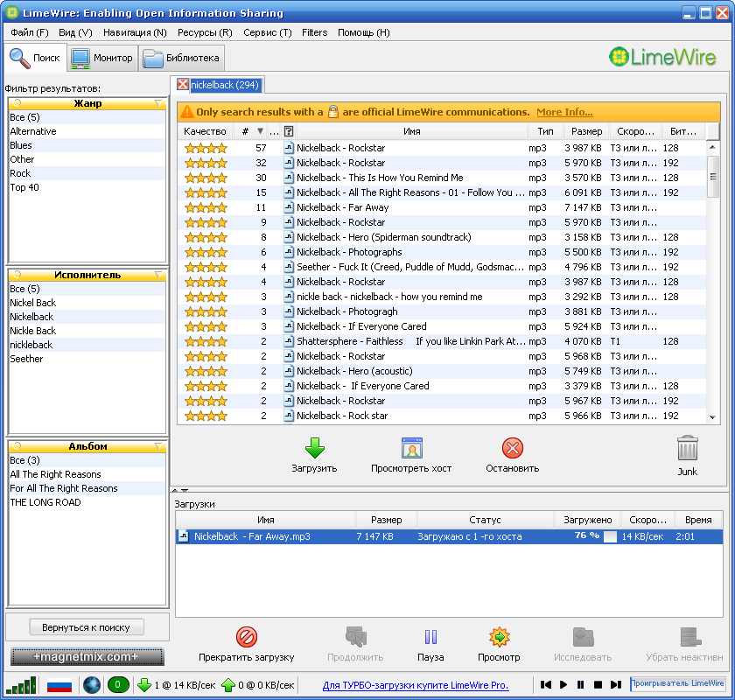Open the Ресурсы (R) menu
Viewport: 735px width, 700px height.
point(205,32)
